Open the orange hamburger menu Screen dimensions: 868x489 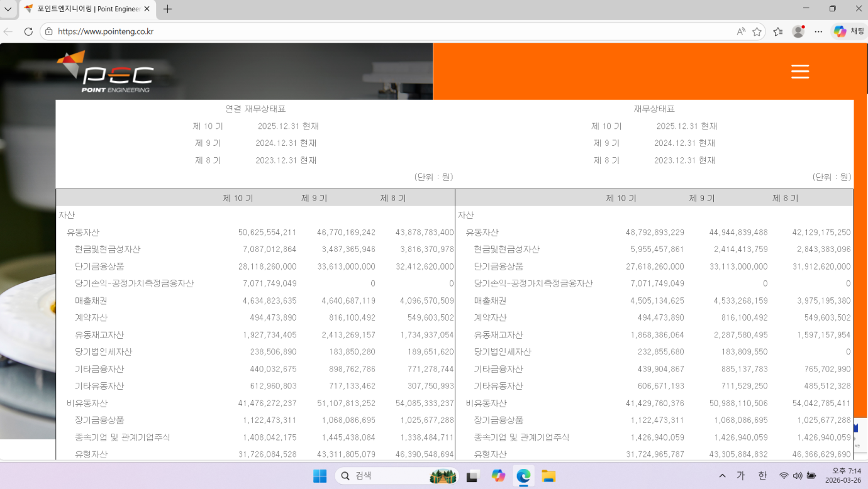[799, 72]
